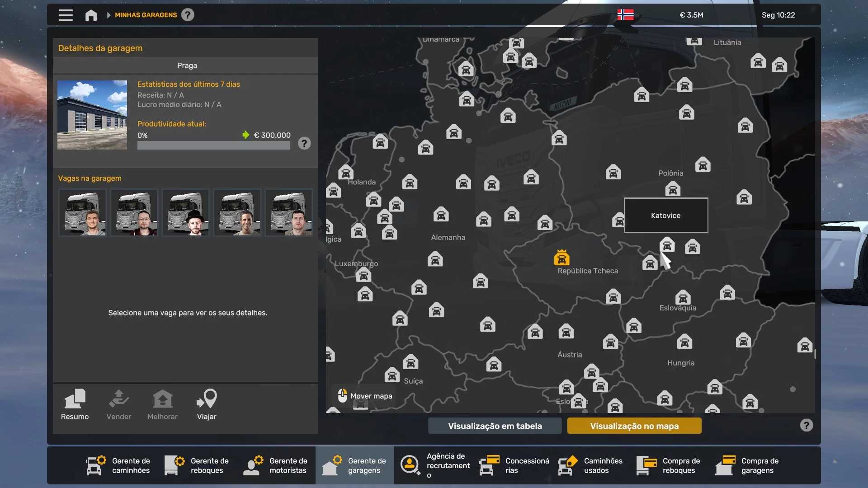Screen dimensions: 868x488
Task: Switch to Visualização em tabela
Action: (495, 426)
